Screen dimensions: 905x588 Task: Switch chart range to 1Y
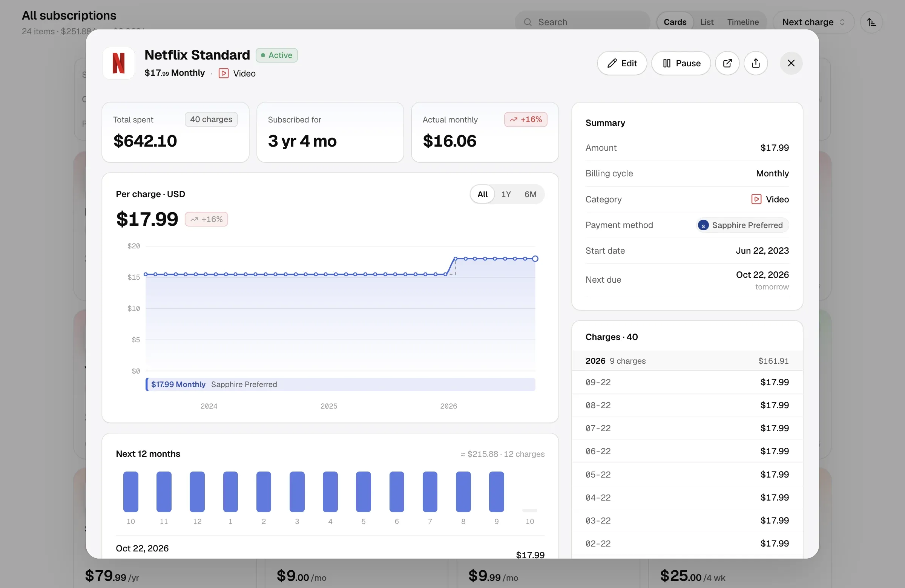pyautogui.click(x=506, y=194)
